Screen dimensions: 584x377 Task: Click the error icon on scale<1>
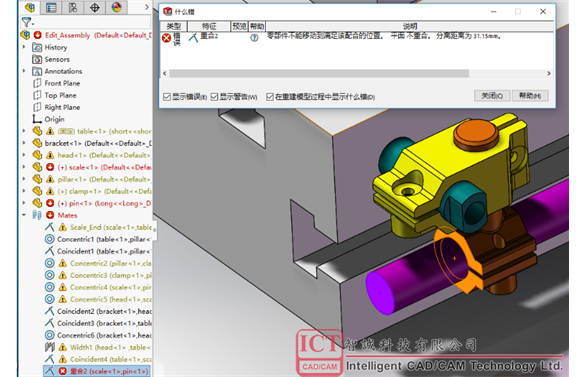click(50, 167)
